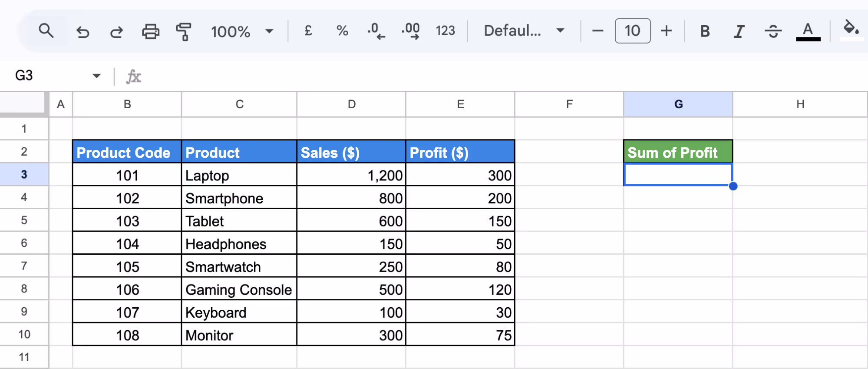Select row 6 header

pyautogui.click(x=24, y=243)
